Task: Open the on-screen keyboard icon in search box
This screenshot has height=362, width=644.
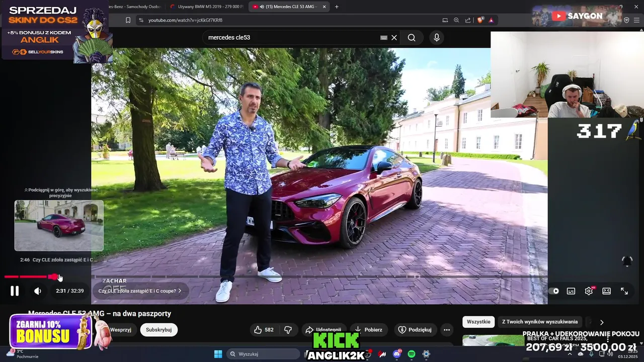Action: click(384, 38)
